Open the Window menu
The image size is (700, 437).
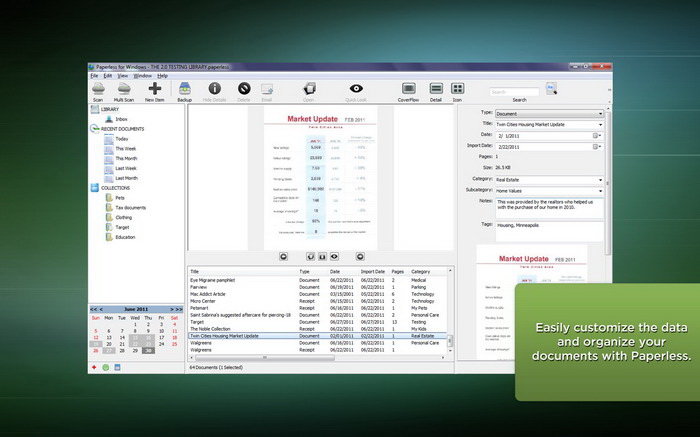click(142, 76)
